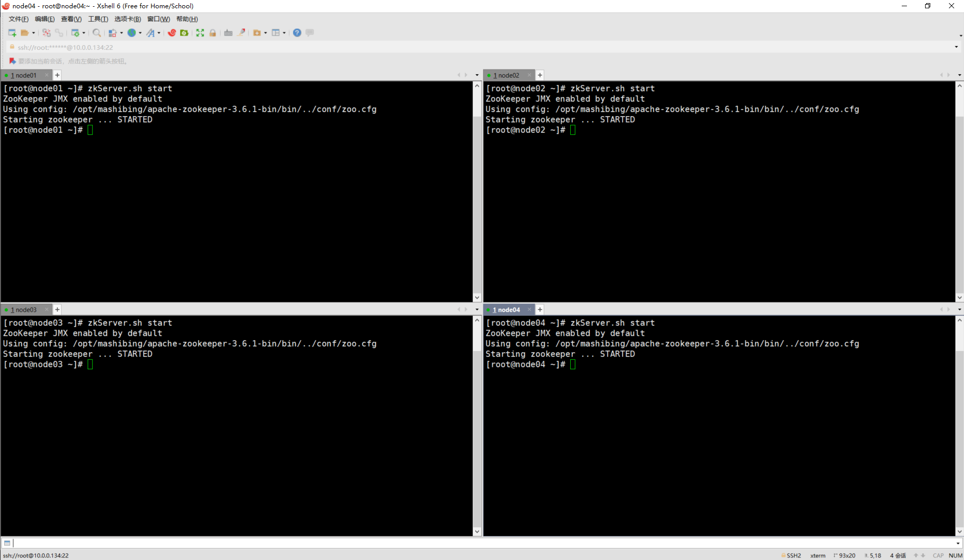Select the node02 session tab
Viewport: 964px width, 560px height.
click(x=506, y=75)
